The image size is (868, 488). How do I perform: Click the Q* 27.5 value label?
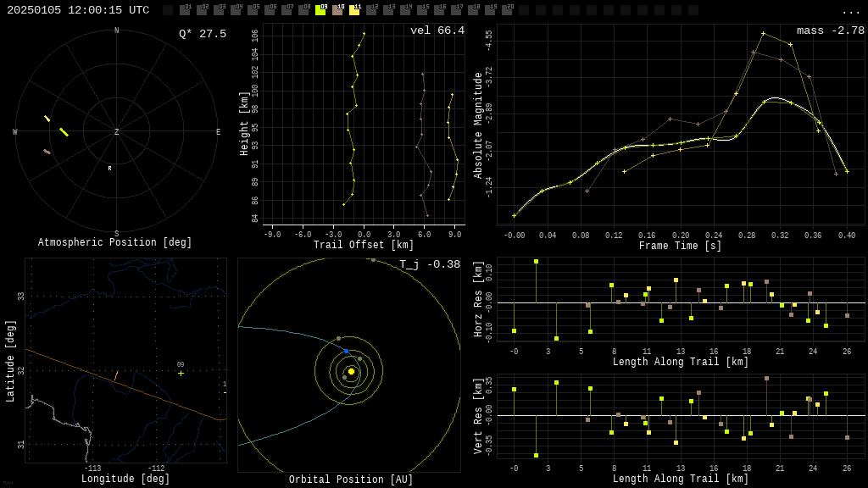[203, 34]
